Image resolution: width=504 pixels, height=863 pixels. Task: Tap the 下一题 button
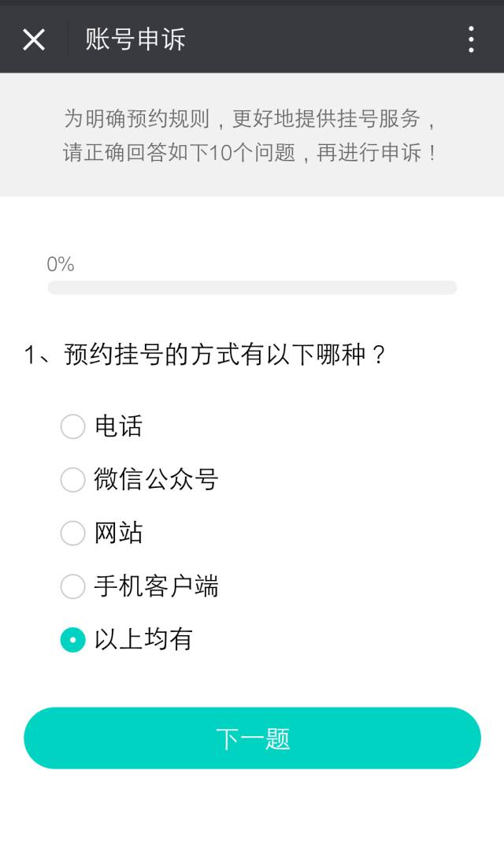[252, 738]
